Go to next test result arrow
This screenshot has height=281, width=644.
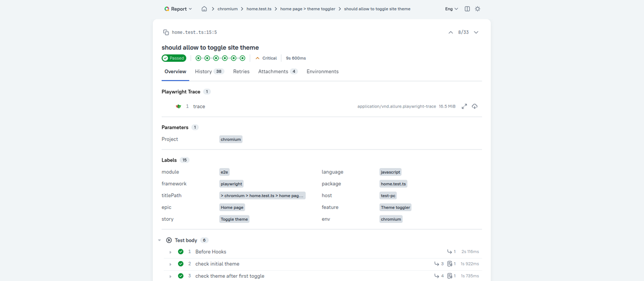point(476,33)
